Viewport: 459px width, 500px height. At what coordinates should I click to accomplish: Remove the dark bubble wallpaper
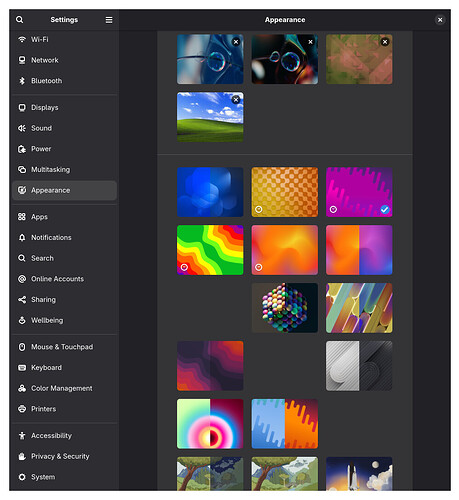pyautogui.click(x=310, y=42)
